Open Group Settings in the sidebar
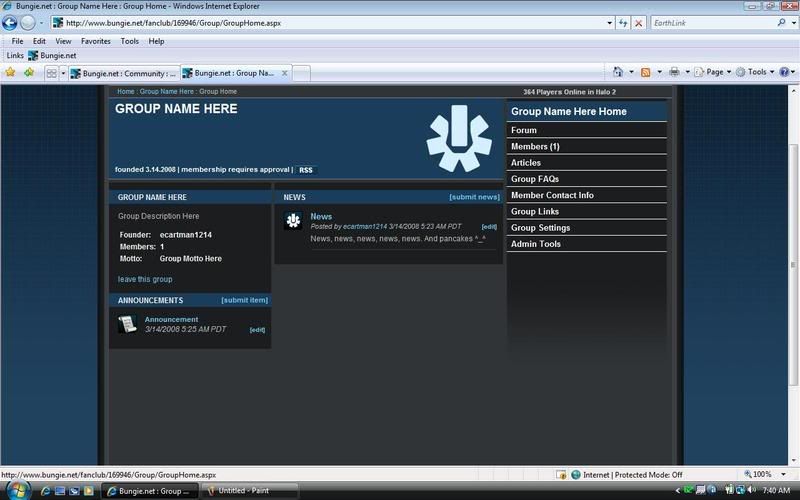800x500 pixels. click(x=540, y=228)
